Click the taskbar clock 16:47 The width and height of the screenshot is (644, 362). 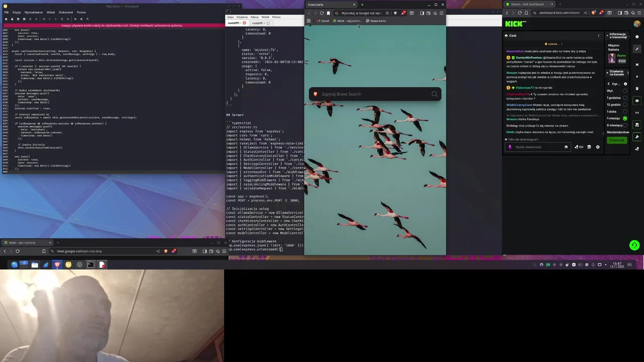[x=617, y=264]
